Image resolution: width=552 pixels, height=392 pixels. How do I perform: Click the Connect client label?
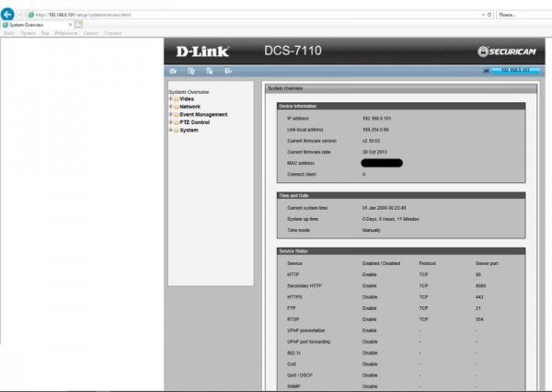coord(302,174)
